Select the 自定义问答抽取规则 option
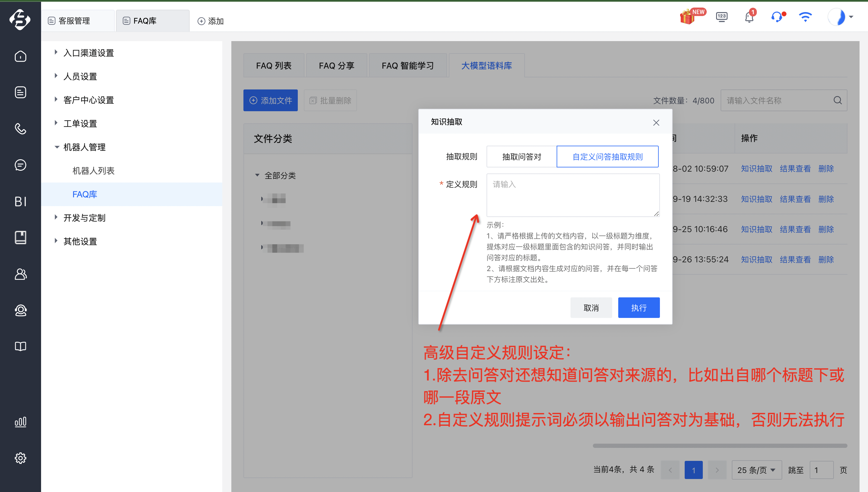This screenshot has height=492, width=868. click(x=607, y=157)
